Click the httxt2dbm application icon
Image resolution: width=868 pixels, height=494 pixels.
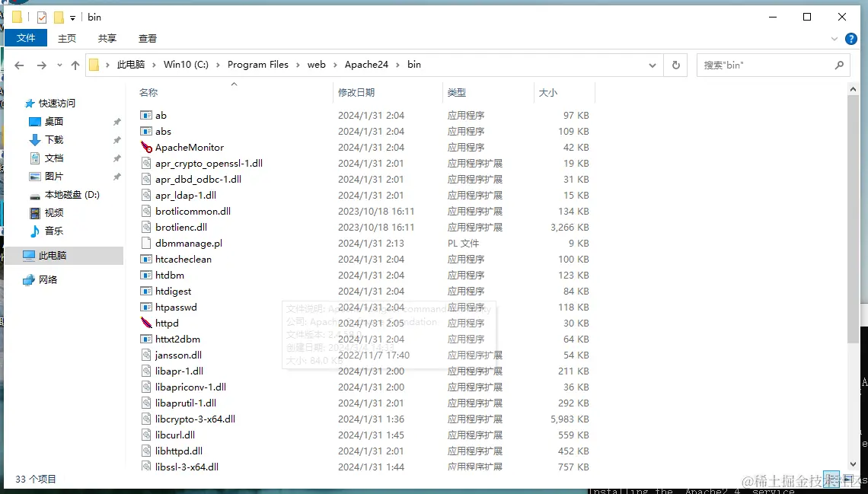[146, 339]
